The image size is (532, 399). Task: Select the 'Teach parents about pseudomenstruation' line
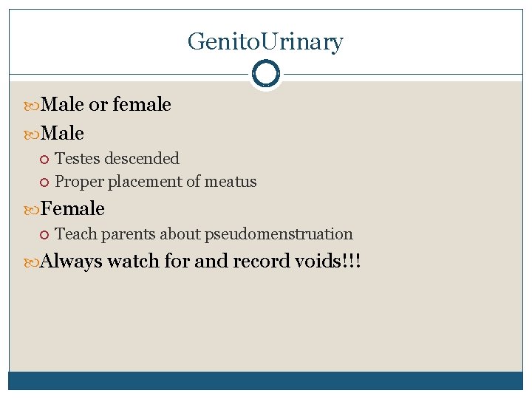[x=204, y=234]
